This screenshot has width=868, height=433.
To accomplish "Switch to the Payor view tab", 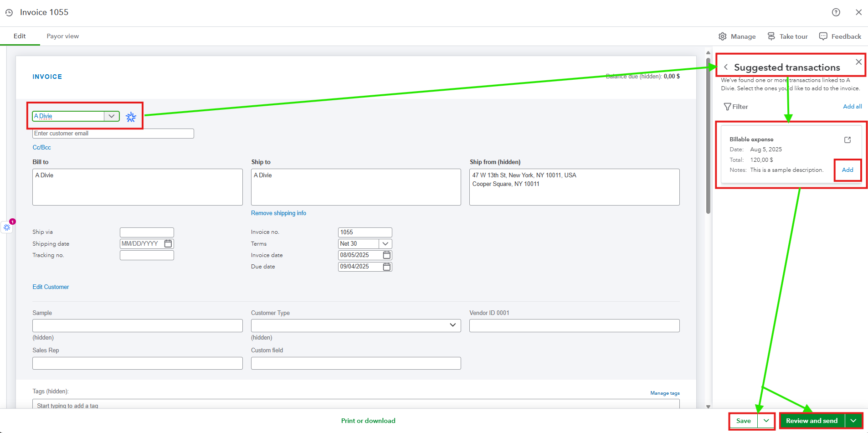I will (x=62, y=36).
